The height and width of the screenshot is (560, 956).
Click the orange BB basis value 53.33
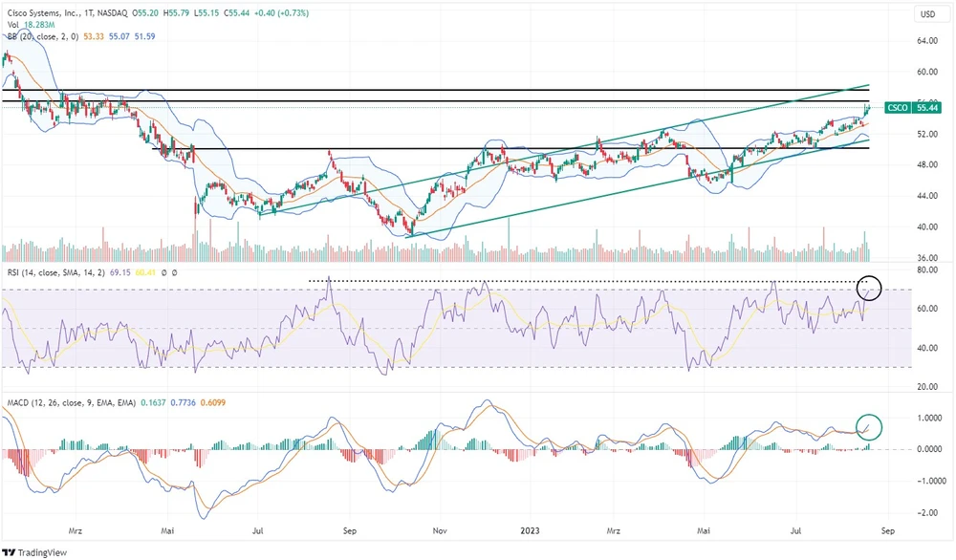pos(95,35)
